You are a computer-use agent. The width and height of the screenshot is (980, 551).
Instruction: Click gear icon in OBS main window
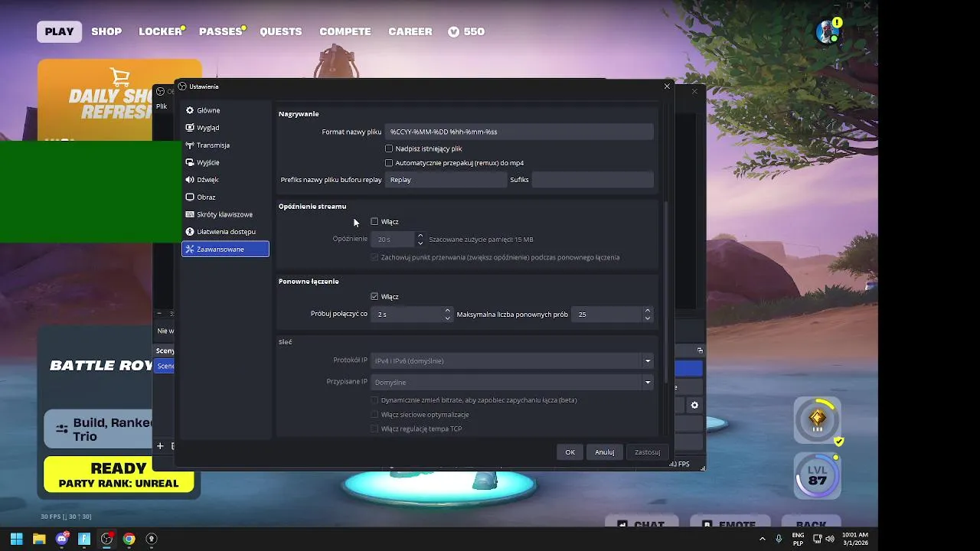[694, 406]
